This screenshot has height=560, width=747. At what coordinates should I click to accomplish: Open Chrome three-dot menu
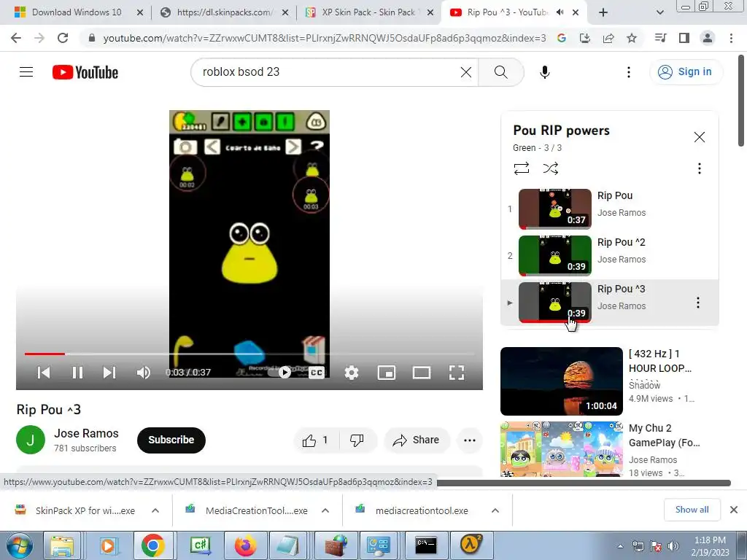pos(731,38)
